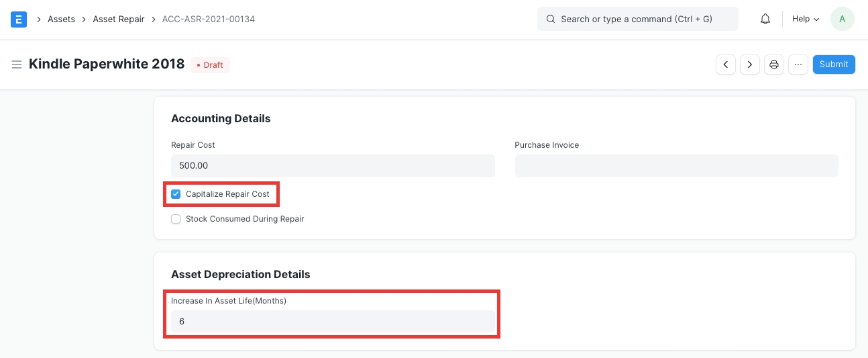
Task: Navigate to Assets breadcrumb
Action: pyautogui.click(x=61, y=19)
